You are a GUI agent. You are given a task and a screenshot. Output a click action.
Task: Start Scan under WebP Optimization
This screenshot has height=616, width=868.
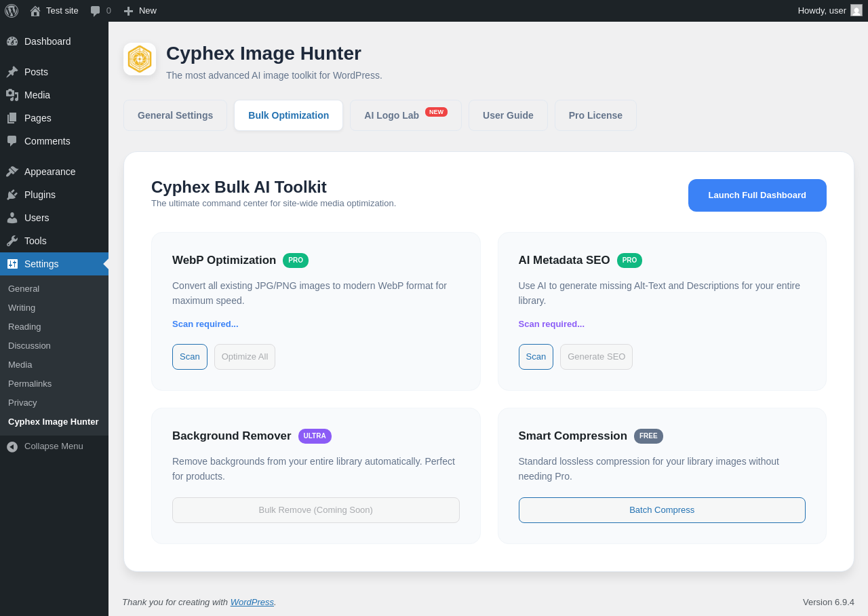pos(190,357)
